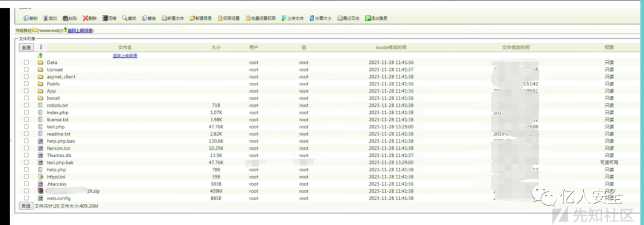The height and width of the screenshot is (225, 644).
Task: Click the 全选 select all button
Action: (x=26, y=48)
